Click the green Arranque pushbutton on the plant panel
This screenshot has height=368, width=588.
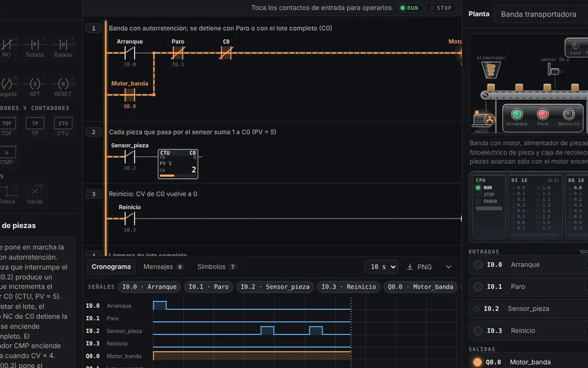[517, 114]
